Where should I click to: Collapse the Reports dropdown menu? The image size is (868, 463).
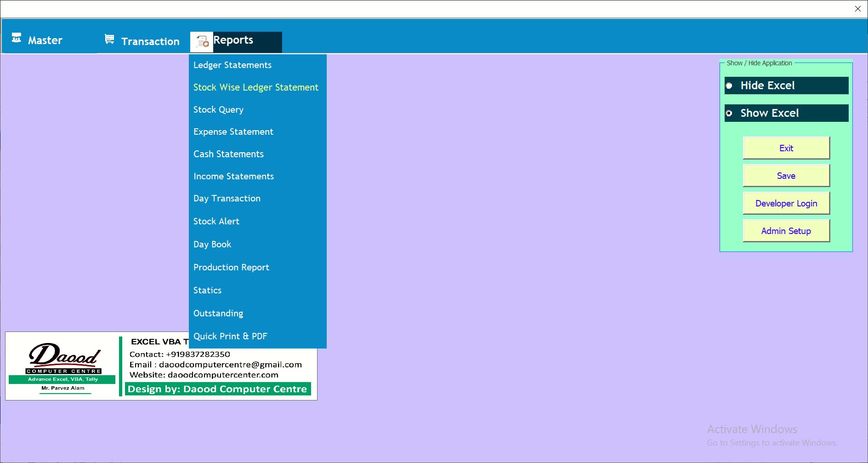pos(234,40)
